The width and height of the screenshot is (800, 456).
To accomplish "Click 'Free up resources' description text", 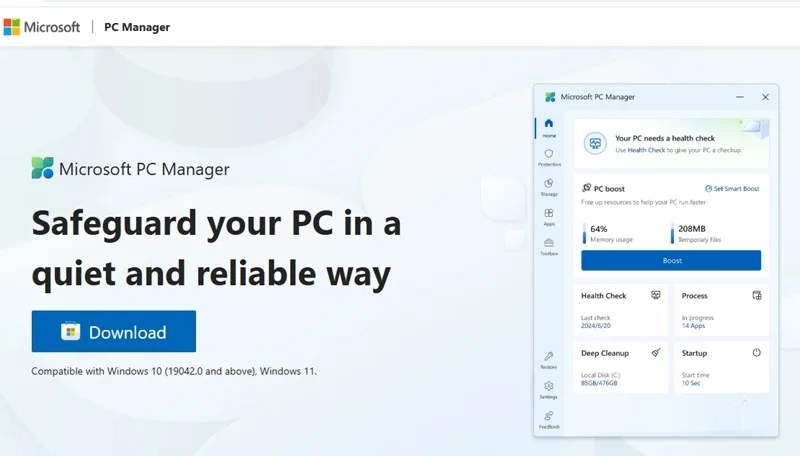I will coord(643,202).
